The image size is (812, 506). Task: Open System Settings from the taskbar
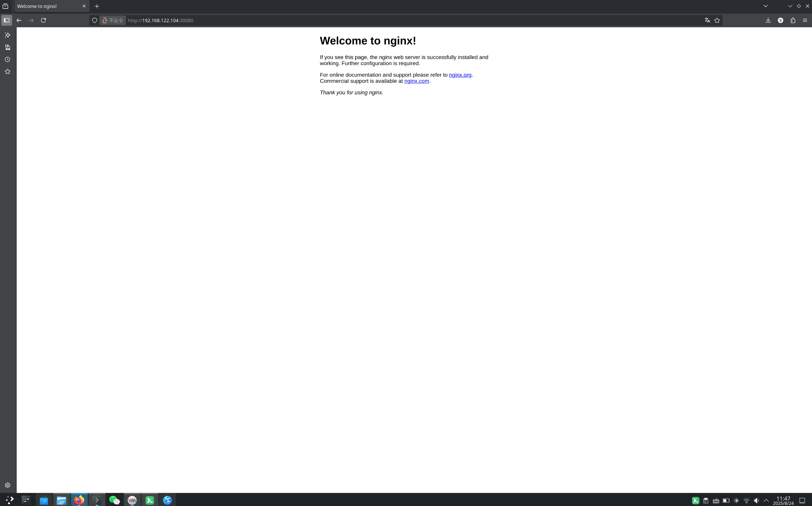click(26, 500)
